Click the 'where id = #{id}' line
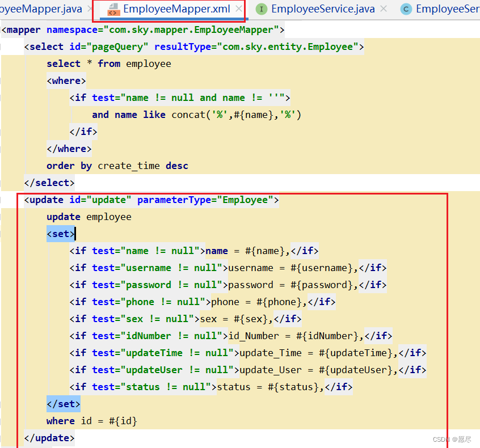Viewport: 480px width, 448px height. click(x=91, y=421)
